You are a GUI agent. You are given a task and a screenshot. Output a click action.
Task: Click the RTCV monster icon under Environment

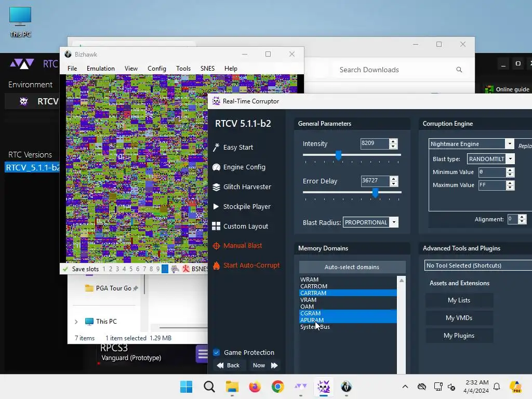(x=24, y=101)
